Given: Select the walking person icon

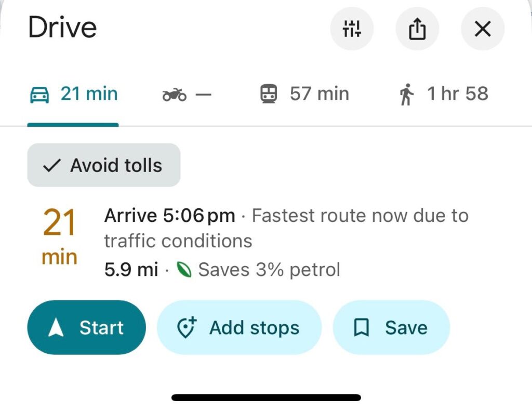Looking at the screenshot, I should pyautogui.click(x=406, y=95).
